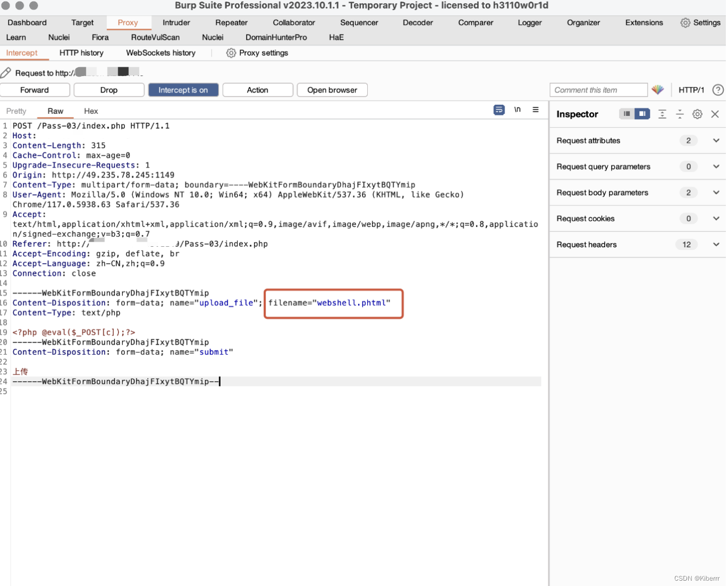
Task: Click the Request headers count badge 12
Action: pos(687,245)
